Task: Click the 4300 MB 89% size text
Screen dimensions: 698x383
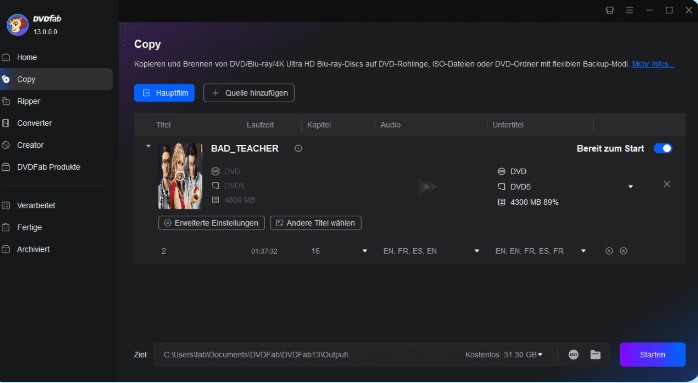Action: 534,203
